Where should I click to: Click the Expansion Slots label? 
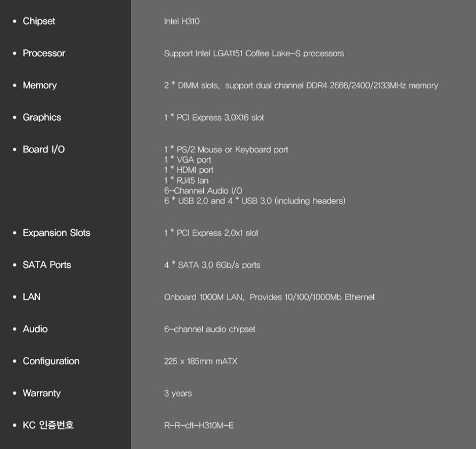pyautogui.click(x=56, y=233)
